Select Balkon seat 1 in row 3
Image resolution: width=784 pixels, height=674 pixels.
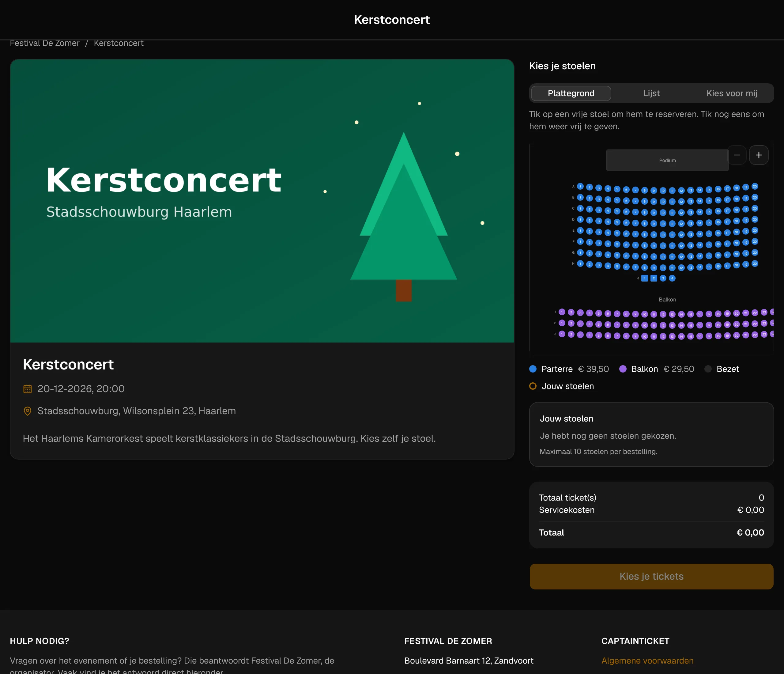point(562,334)
